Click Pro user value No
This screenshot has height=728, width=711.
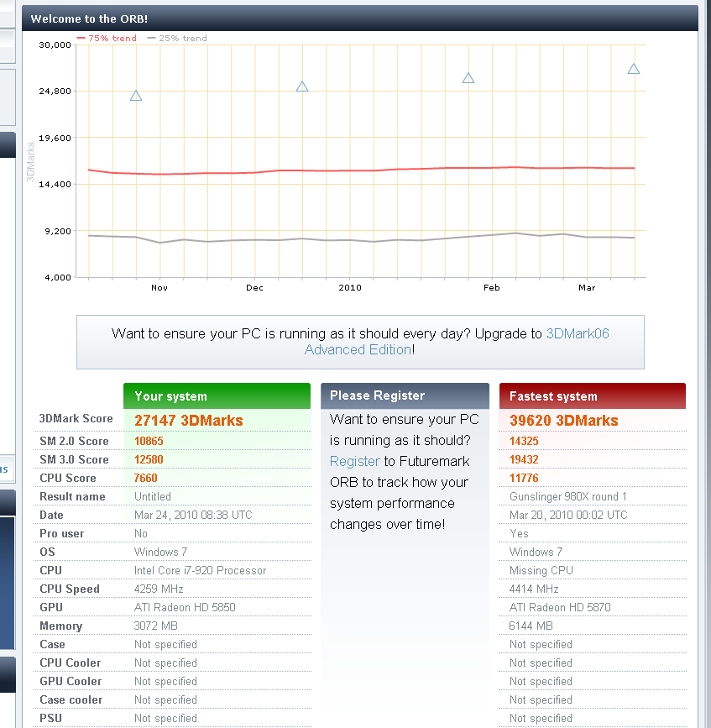pos(141,533)
